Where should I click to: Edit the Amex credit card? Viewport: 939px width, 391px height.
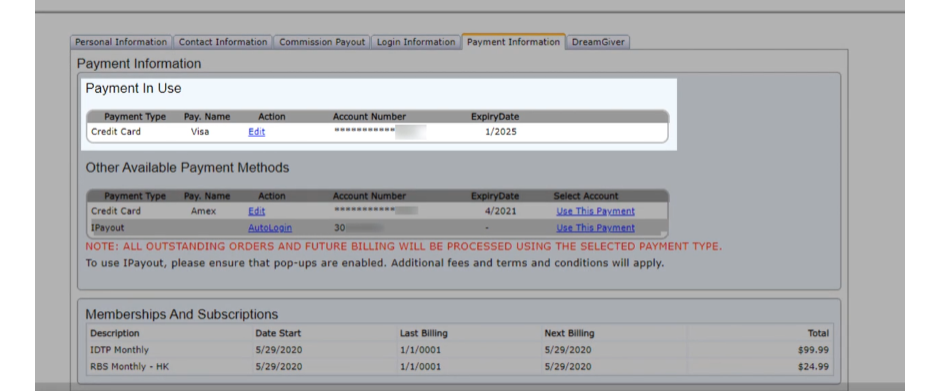pos(256,211)
